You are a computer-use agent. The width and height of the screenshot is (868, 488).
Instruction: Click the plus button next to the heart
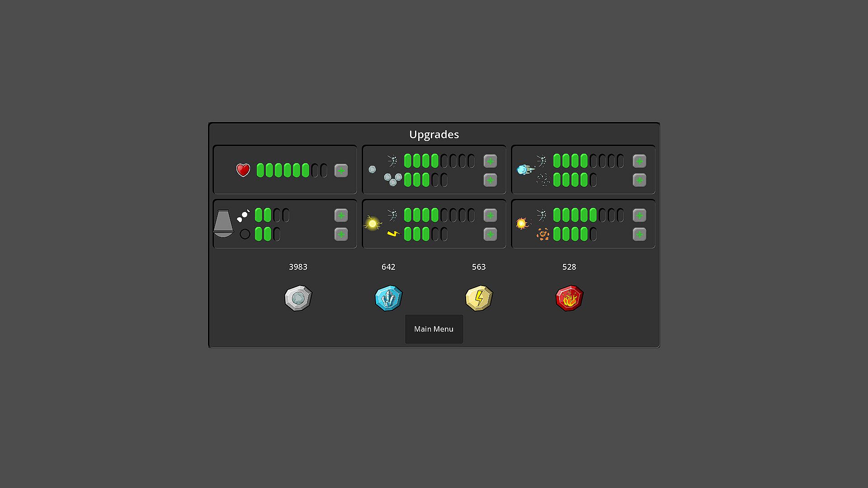pyautogui.click(x=341, y=170)
